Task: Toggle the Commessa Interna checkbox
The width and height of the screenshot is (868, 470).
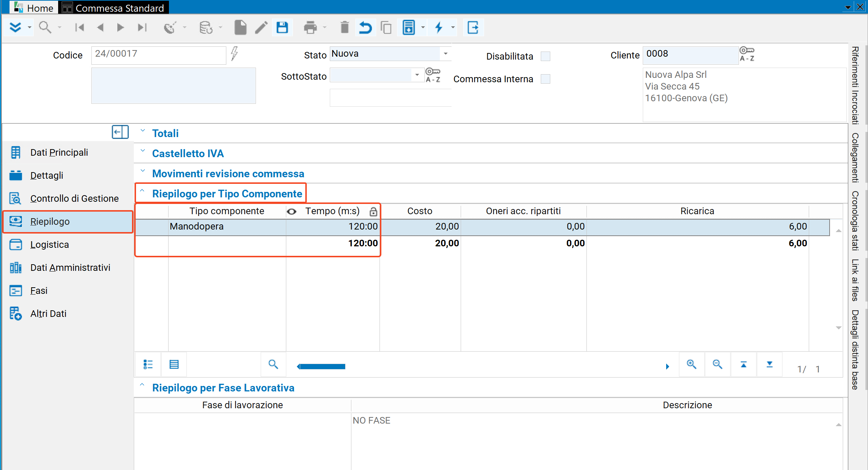Action: (545, 79)
